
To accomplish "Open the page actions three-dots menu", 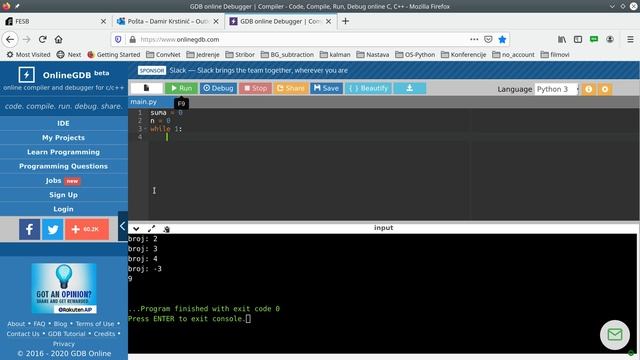I will (x=474, y=40).
